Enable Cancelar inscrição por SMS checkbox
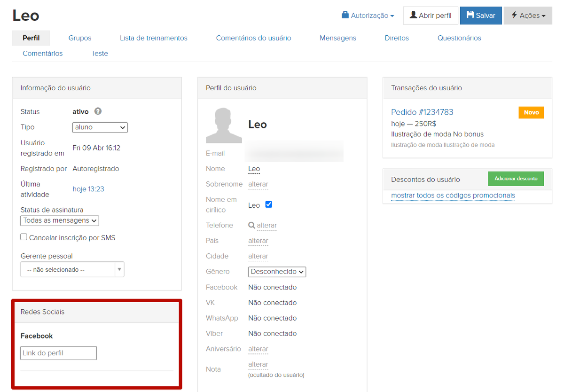Image resolution: width=564 pixels, height=392 pixels. point(24,237)
